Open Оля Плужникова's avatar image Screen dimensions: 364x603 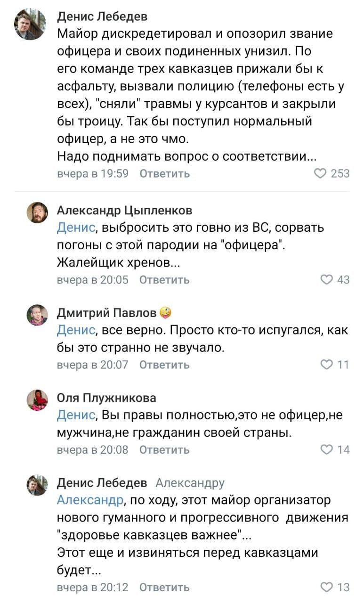(x=38, y=399)
